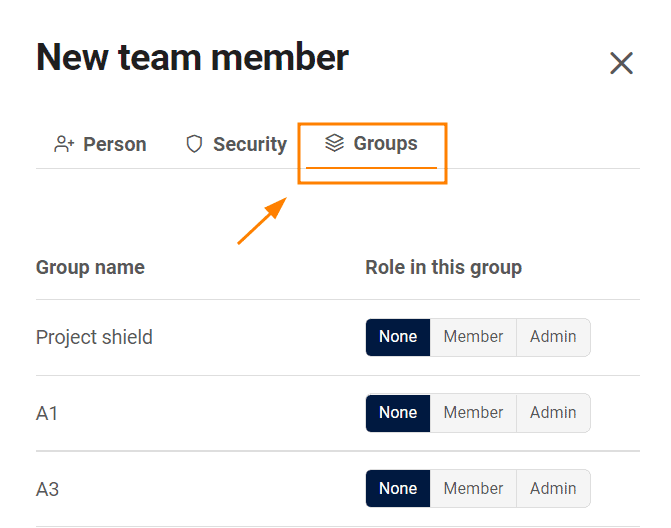671x528 pixels.
Task: Click the Role in this group header
Action: tap(443, 268)
